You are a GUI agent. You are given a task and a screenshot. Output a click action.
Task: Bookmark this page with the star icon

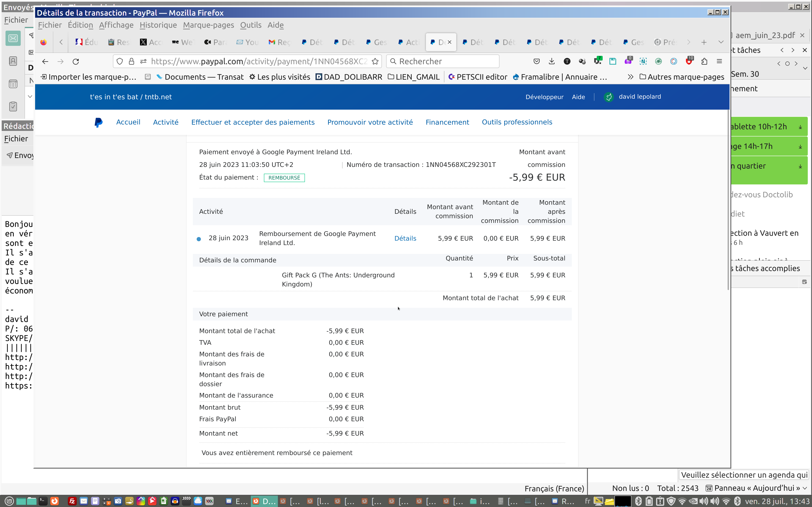pos(375,61)
